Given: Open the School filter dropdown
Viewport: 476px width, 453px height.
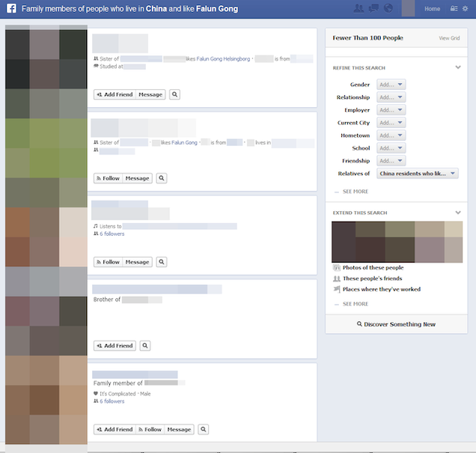Looking at the screenshot, I should pyautogui.click(x=391, y=148).
